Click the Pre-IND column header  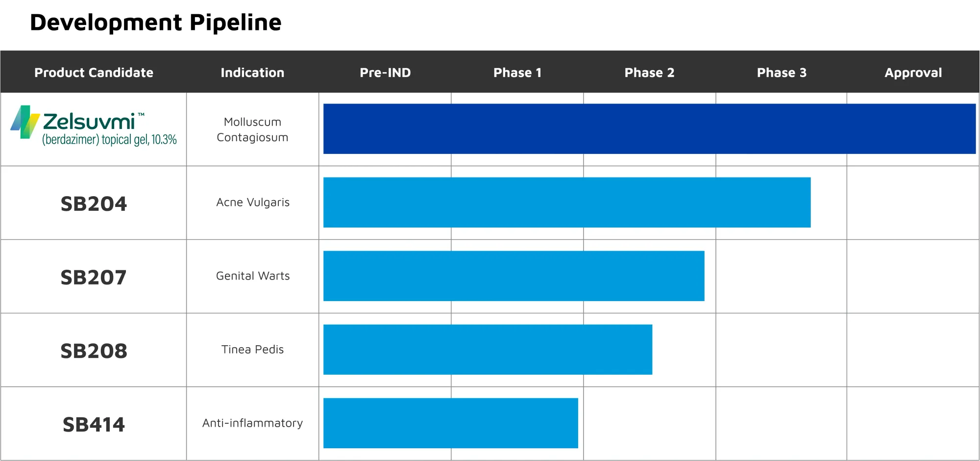click(x=385, y=73)
